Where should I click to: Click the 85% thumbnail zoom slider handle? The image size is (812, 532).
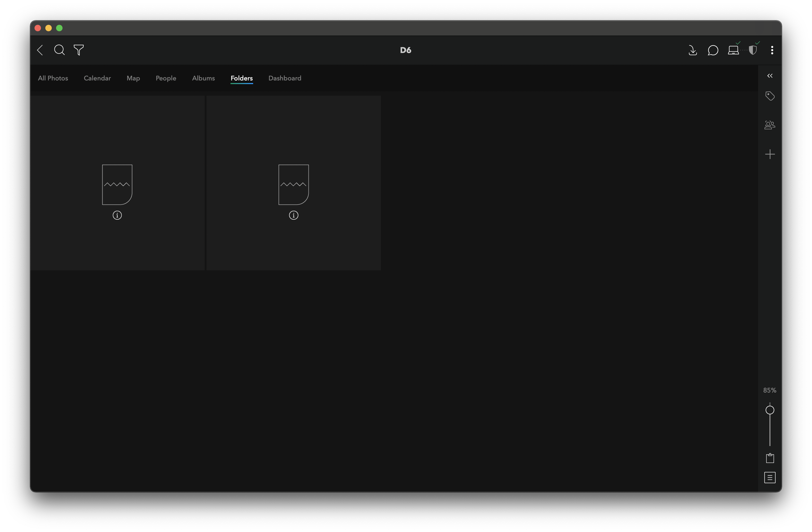point(770,410)
